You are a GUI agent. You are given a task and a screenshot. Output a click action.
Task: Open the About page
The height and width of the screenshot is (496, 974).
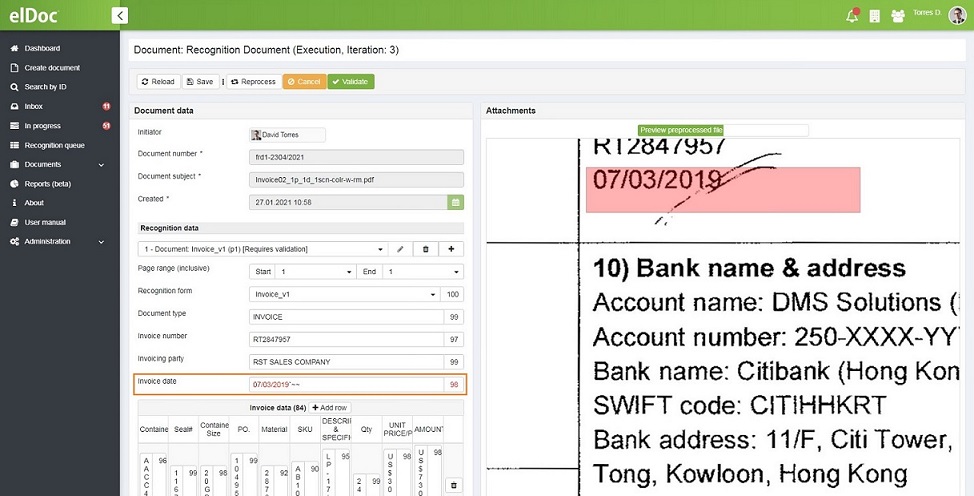34,203
